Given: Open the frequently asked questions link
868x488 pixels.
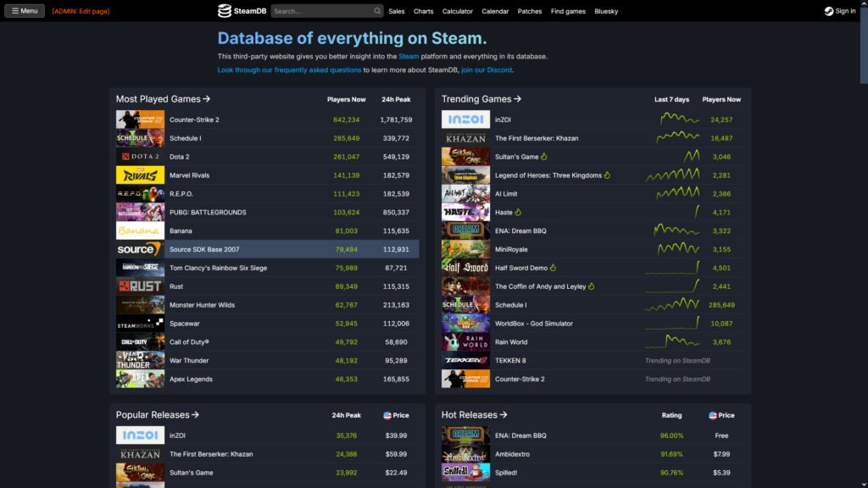Looking at the screenshot, I should click(x=289, y=69).
